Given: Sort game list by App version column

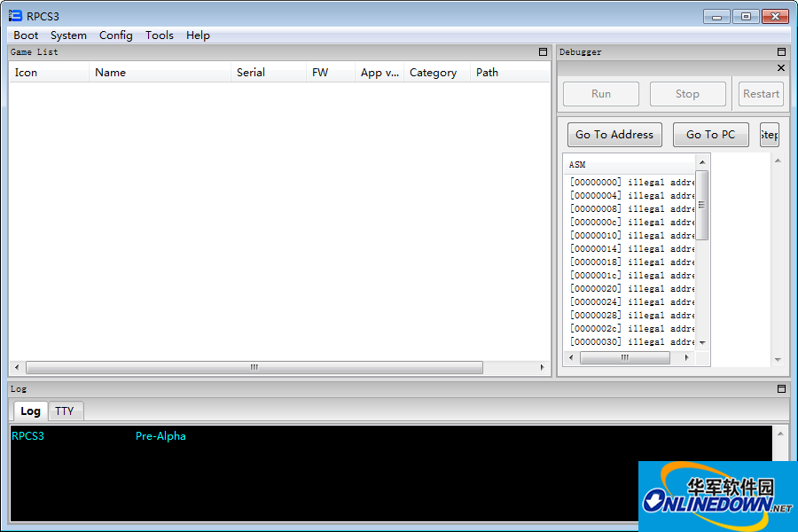Looking at the screenshot, I should (379, 73).
